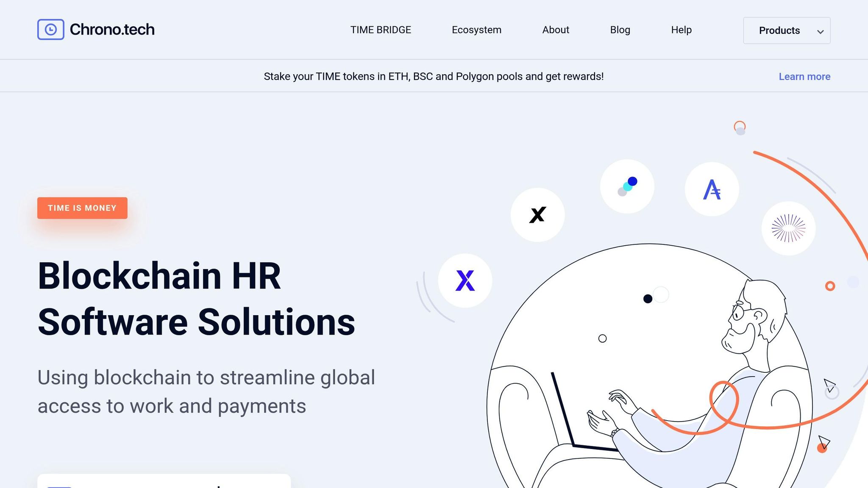
Task: Click the TIME IS MONEY orange badge
Action: coord(82,208)
